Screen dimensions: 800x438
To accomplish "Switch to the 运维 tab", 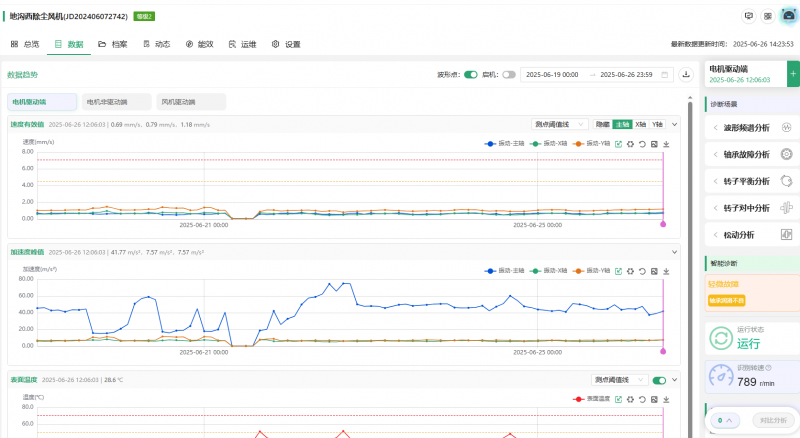I will tap(242, 44).
